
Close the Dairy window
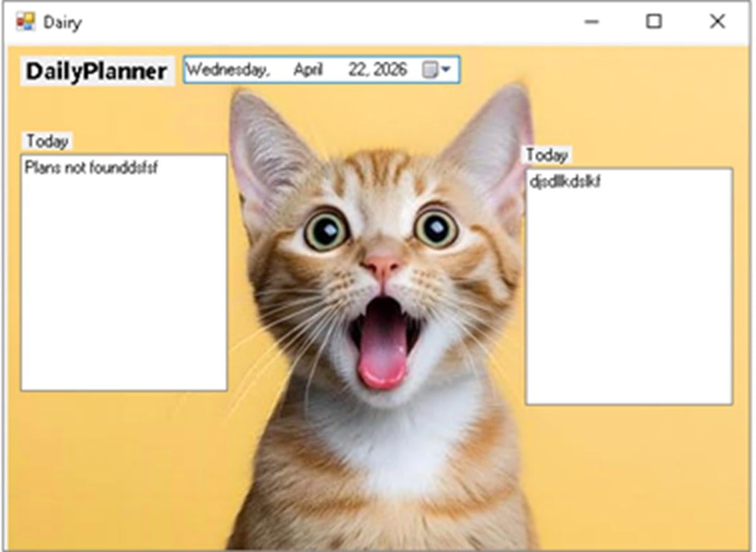tap(717, 22)
